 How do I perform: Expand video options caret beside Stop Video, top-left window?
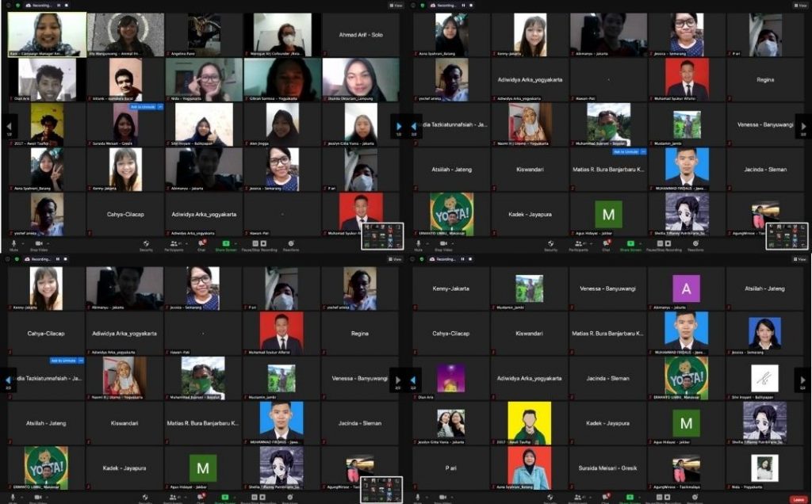click(x=48, y=243)
